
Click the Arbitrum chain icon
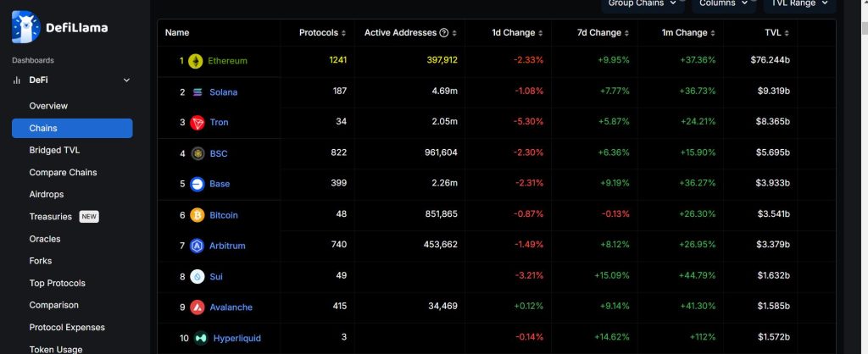(198, 246)
